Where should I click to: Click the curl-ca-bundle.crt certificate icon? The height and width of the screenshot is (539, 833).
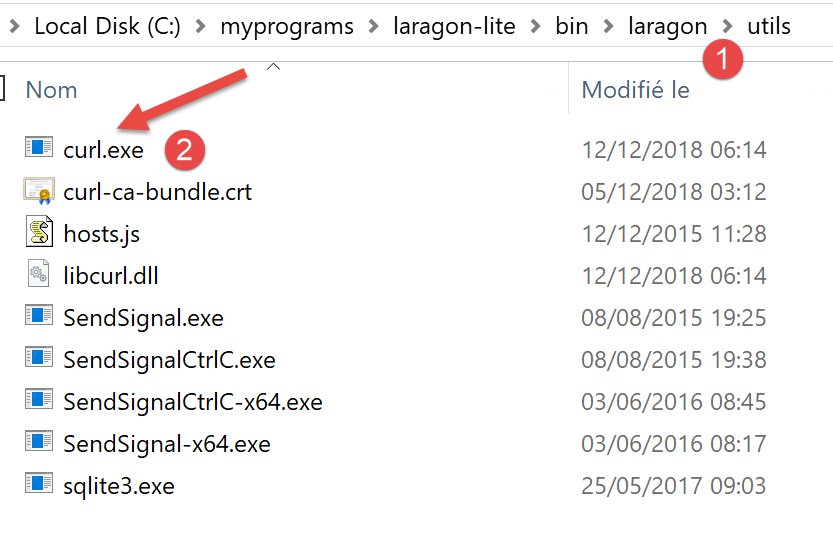pos(38,191)
